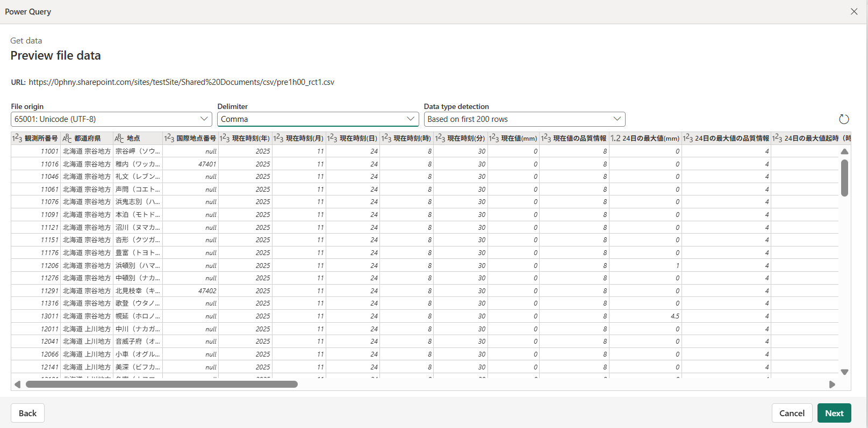
Task: Click the Next button
Action: tap(834, 413)
